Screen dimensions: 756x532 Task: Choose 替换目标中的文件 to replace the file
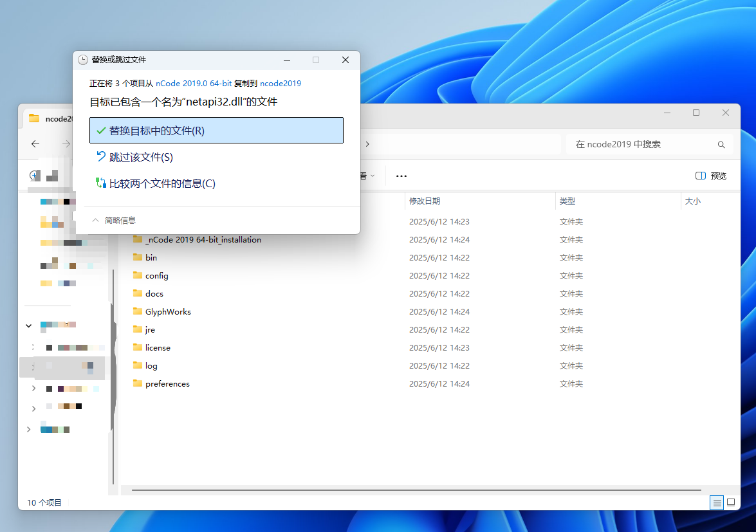(x=156, y=130)
